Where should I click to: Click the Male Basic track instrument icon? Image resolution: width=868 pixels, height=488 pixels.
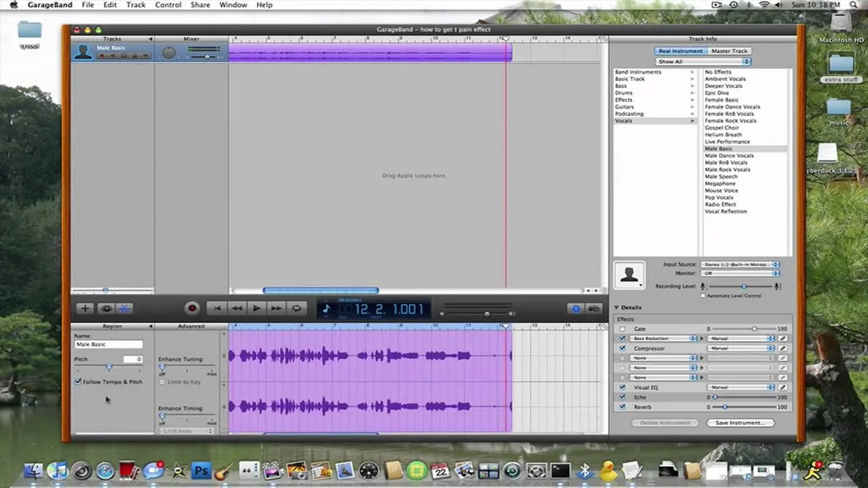click(83, 52)
